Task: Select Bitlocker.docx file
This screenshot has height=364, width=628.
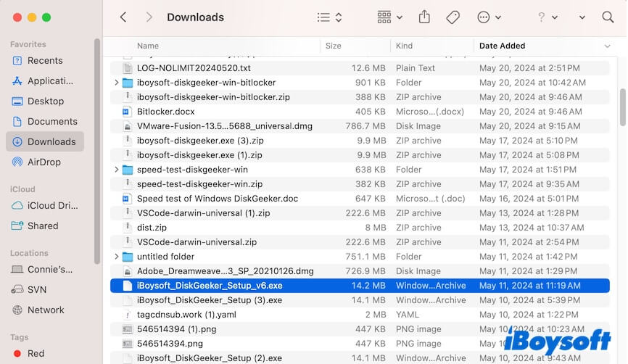Action: point(360,112)
